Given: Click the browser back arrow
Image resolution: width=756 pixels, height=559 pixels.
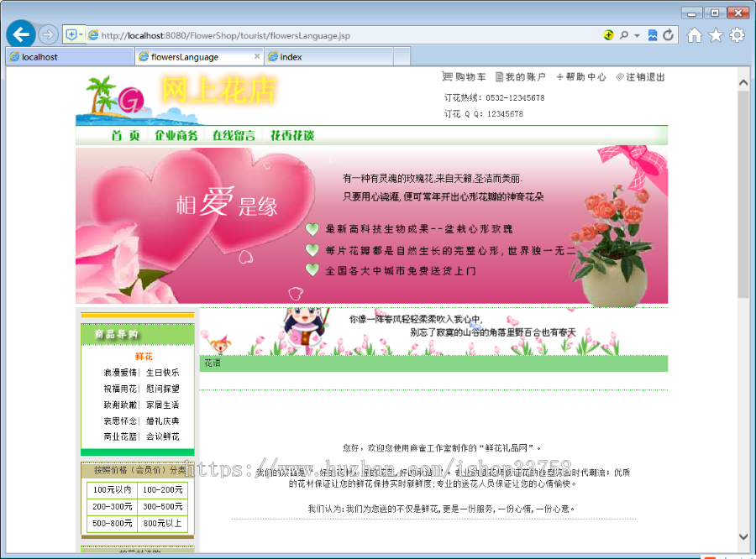Looking at the screenshot, I should (x=20, y=34).
